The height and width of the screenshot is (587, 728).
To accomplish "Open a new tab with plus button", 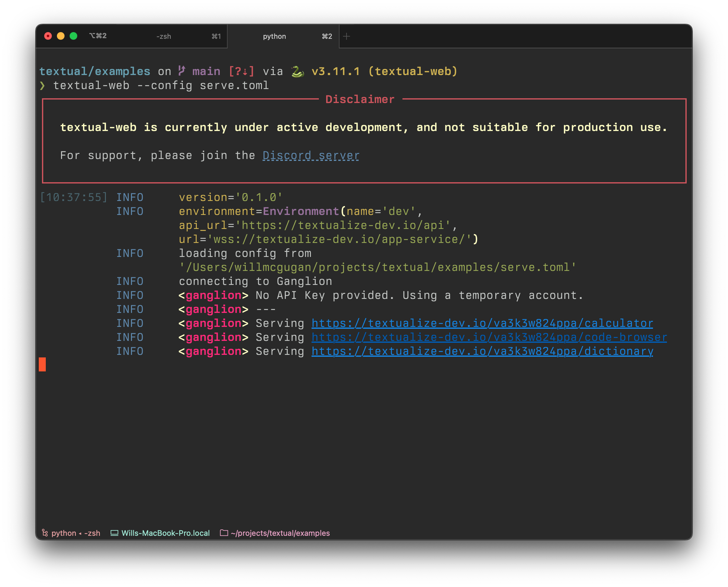I will tap(347, 36).
